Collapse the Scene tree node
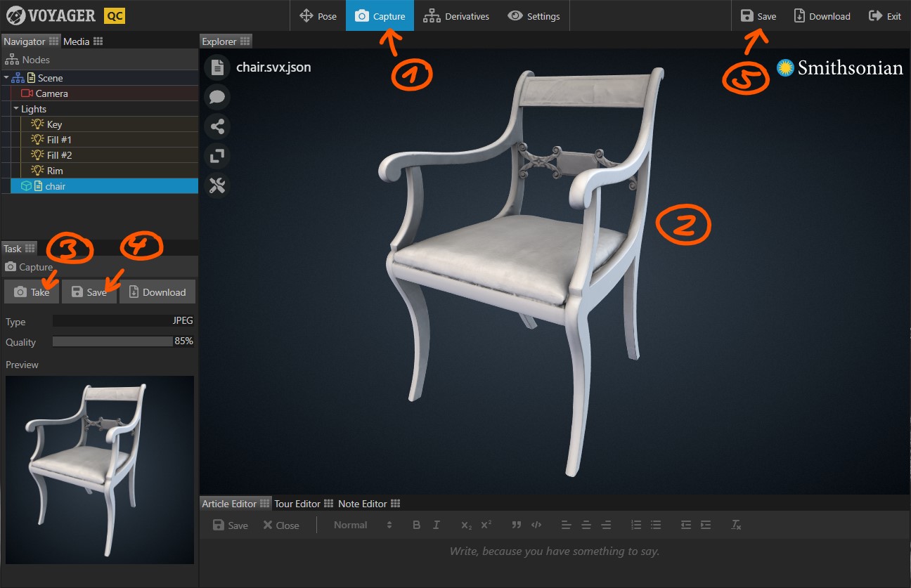Viewport: 911px width, 588px height. click(x=6, y=78)
